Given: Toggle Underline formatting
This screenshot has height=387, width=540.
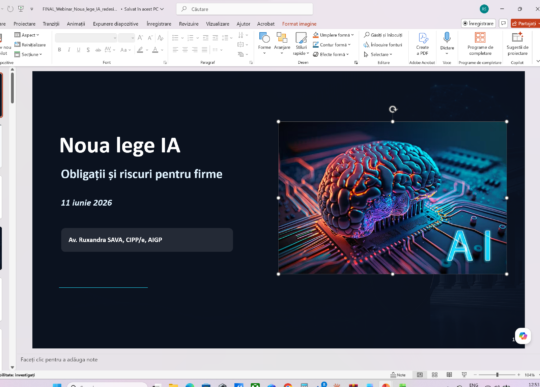Looking at the screenshot, I should point(79,50).
